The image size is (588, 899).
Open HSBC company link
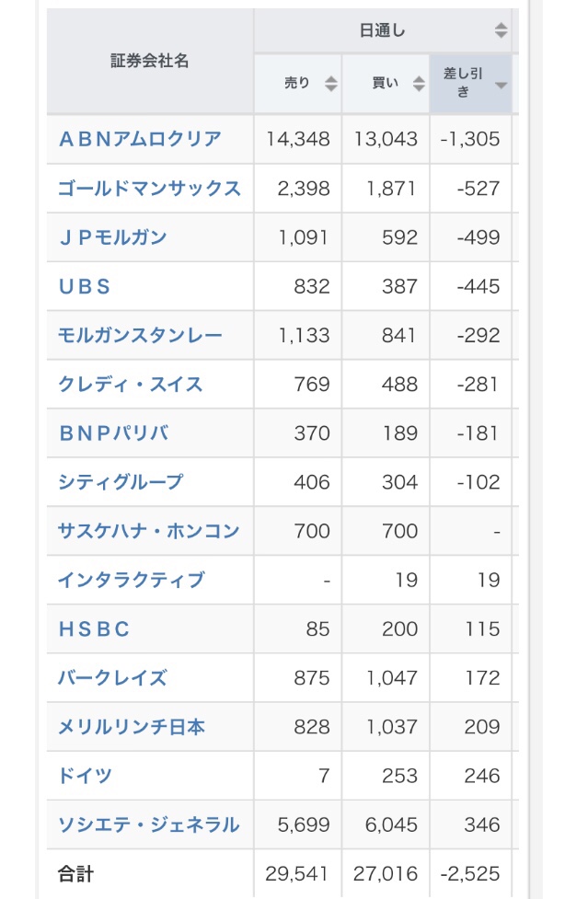point(94,629)
